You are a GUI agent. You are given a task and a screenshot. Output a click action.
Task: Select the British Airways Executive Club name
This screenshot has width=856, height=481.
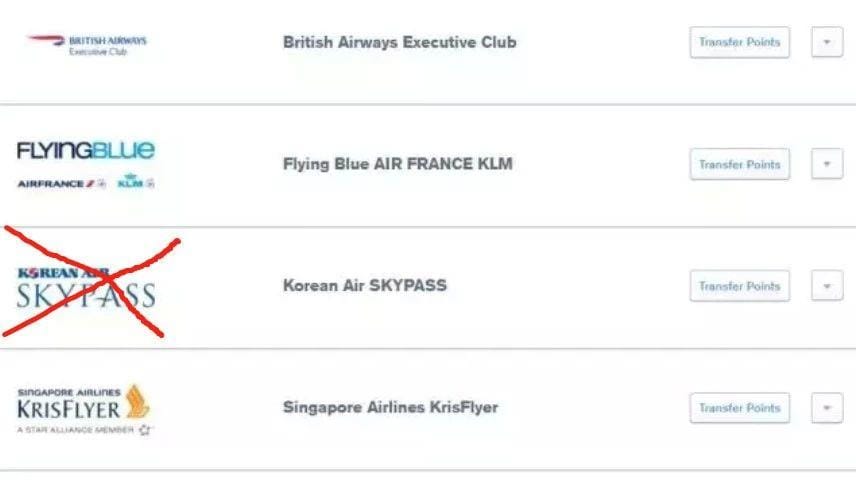[399, 43]
